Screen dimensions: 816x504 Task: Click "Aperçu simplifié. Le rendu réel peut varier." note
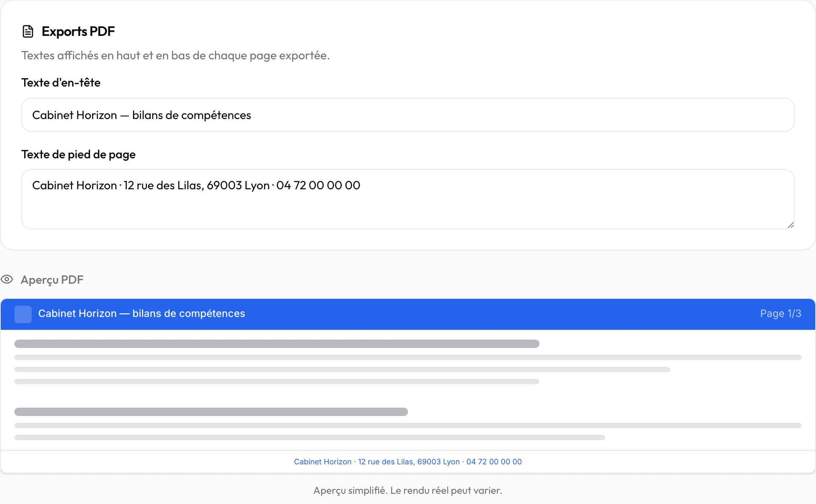[x=408, y=490]
